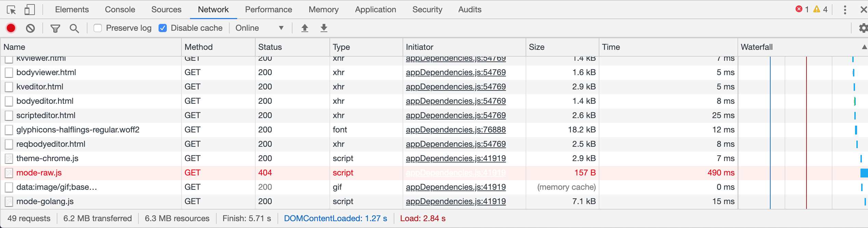Image resolution: width=868 pixels, height=228 pixels.
Task: Stop recording with the red record button
Action: [11, 28]
